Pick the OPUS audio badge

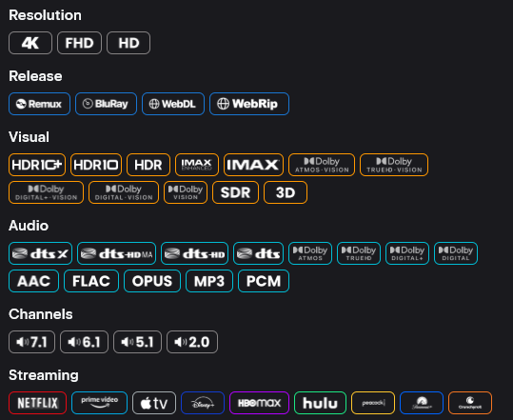pos(152,281)
